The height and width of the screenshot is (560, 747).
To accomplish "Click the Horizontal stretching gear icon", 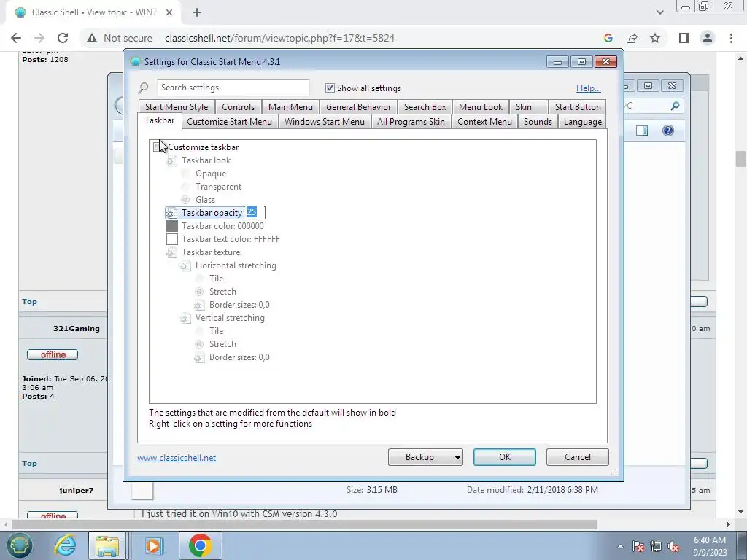I will click(x=185, y=265).
